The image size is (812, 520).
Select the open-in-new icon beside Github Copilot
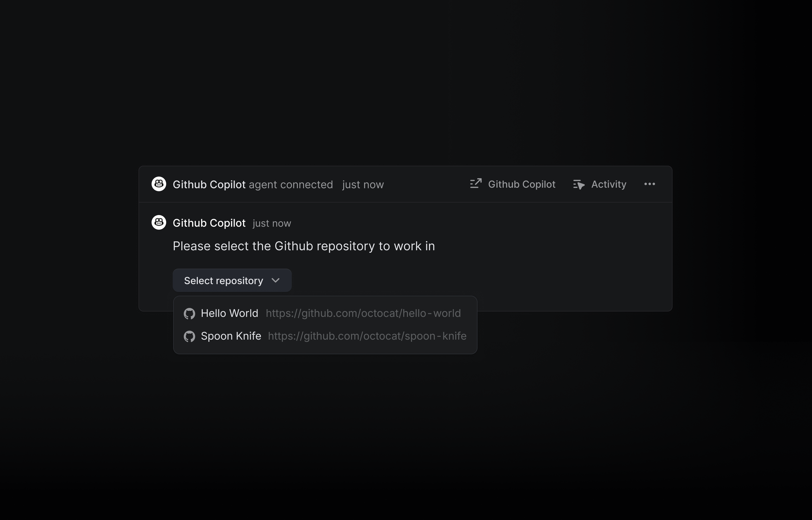[476, 184]
